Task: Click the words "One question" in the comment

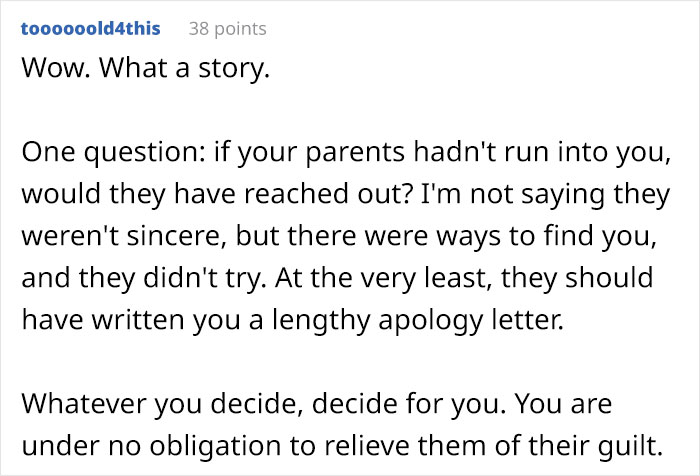Action: [88, 152]
